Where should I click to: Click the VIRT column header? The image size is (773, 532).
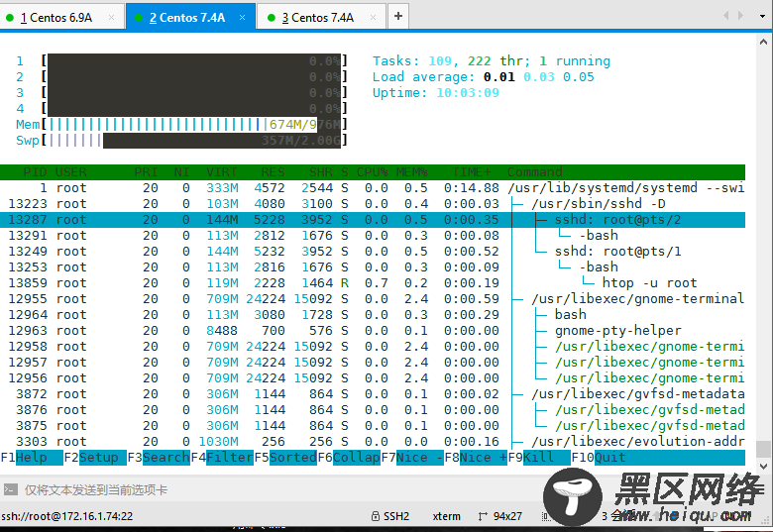222,172
